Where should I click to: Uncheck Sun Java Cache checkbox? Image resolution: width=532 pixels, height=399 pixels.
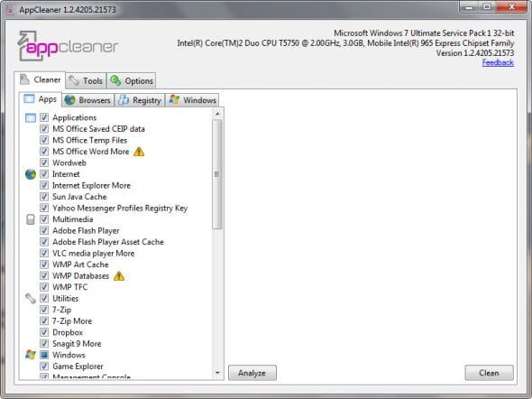[x=44, y=197]
